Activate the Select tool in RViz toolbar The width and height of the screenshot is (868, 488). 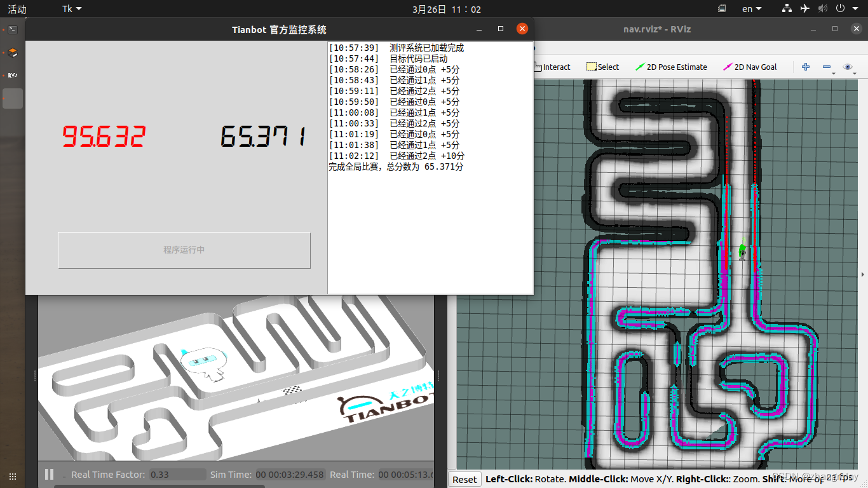602,67
